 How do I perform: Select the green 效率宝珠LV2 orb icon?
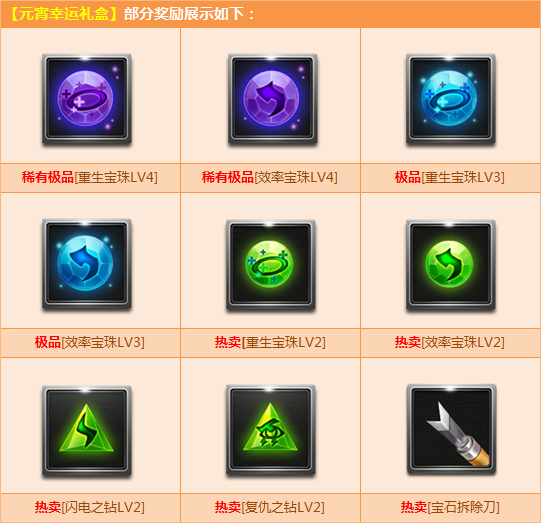pyautogui.click(x=451, y=264)
